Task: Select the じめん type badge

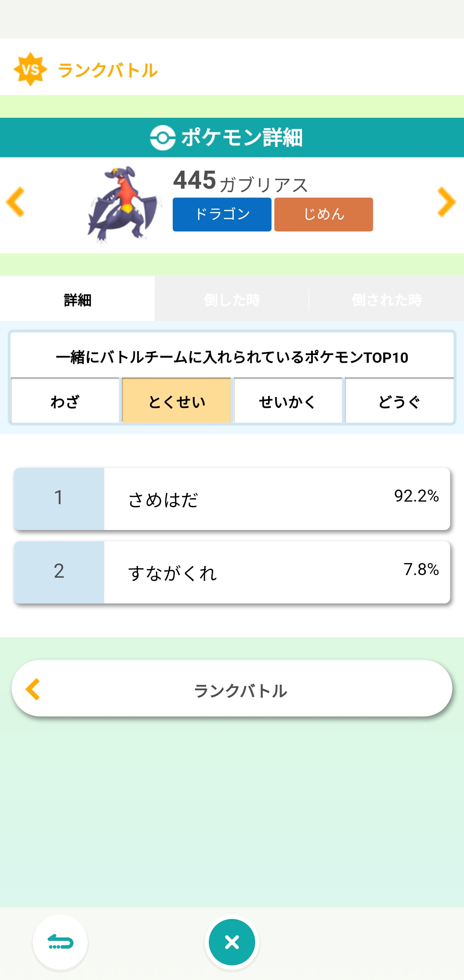Action: [324, 214]
